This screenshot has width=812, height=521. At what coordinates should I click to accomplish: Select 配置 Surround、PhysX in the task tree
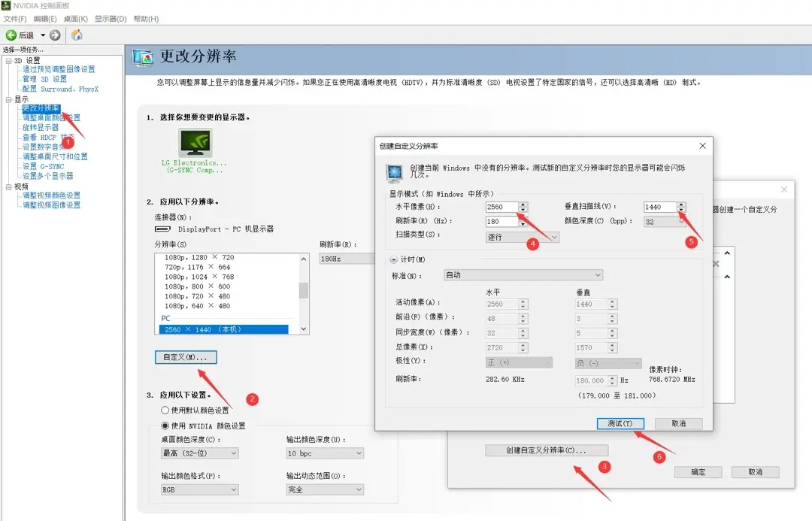click(x=60, y=89)
